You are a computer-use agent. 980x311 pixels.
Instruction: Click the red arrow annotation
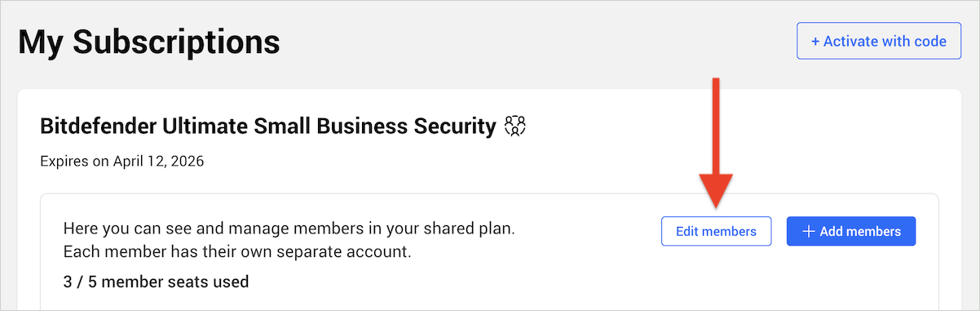[x=715, y=142]
